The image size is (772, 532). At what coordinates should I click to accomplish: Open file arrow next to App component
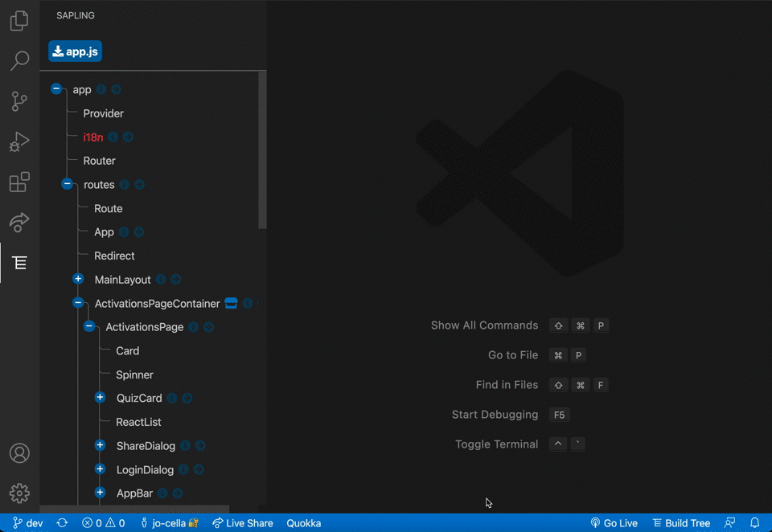tap(139, 231)
